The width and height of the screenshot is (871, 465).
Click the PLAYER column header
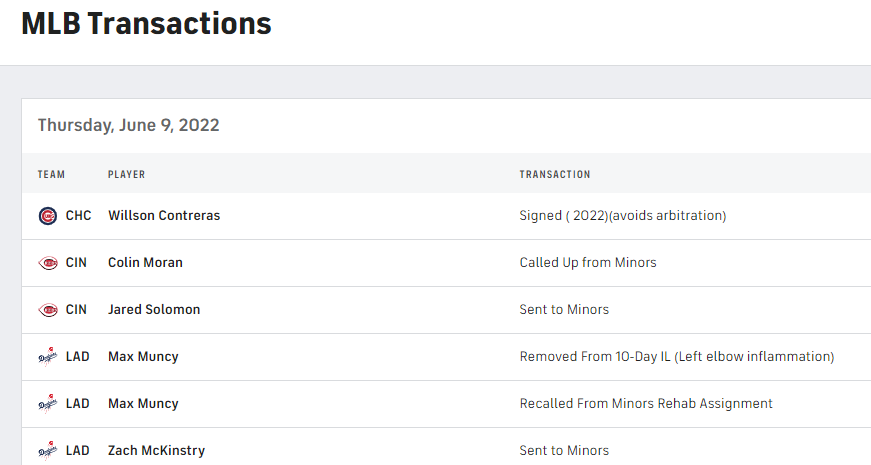point(126,174)
